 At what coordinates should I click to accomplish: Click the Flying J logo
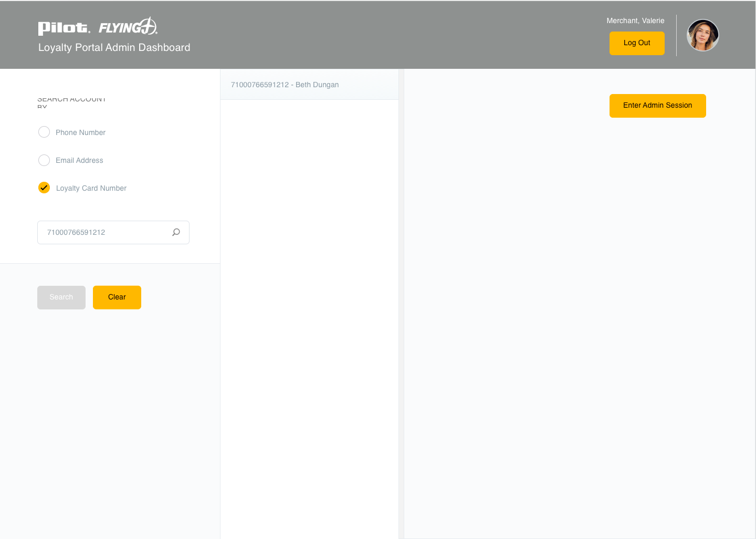(128, 26)
